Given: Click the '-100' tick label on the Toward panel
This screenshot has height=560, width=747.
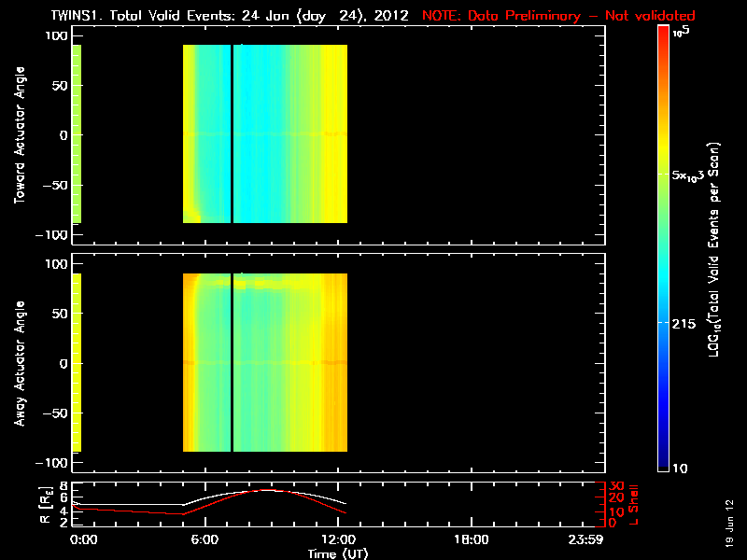Looking at the screenshot, I should [52, 235].
